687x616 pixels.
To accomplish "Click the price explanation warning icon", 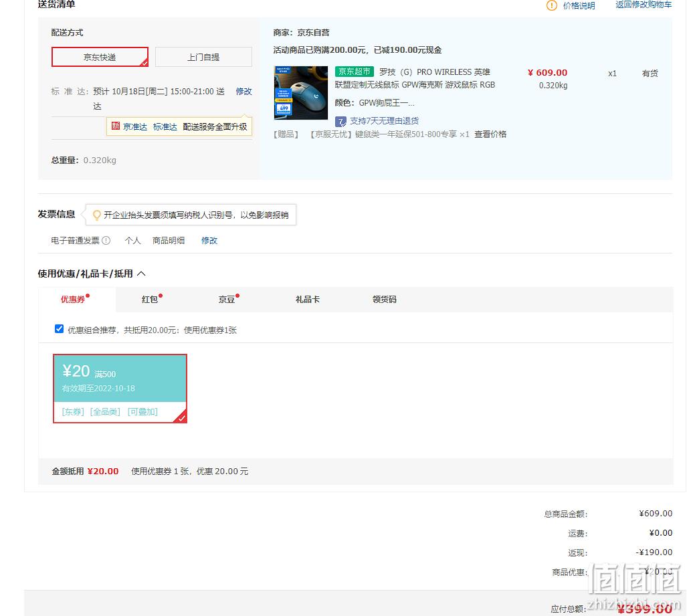I will (552, 5).
